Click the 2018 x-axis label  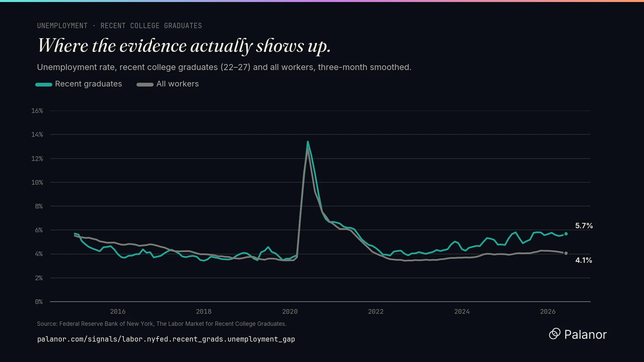204,312
